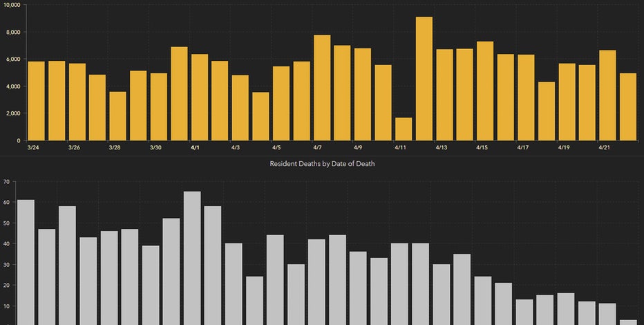Click the '4/7' x-axis date label
The height and width of the screenshot is (325, 644).
(317, 147)
